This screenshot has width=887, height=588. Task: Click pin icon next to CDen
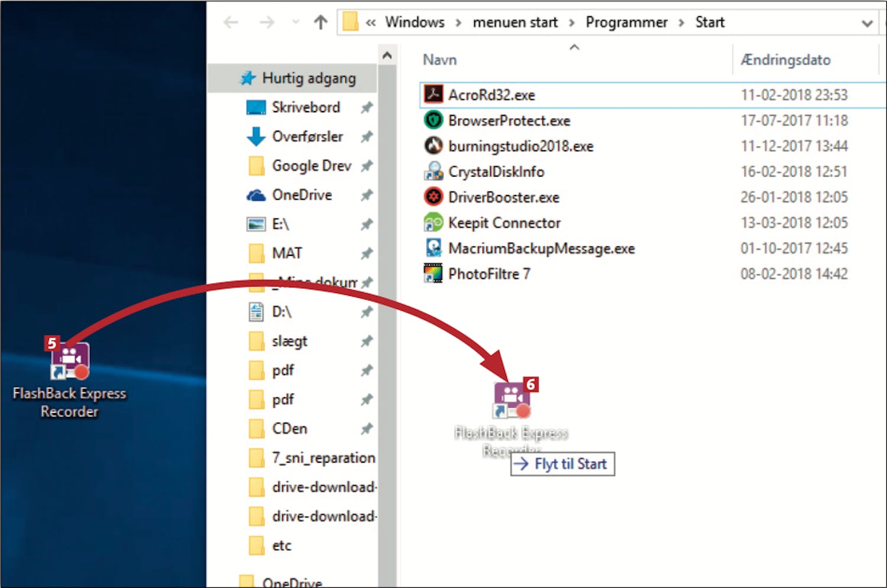click(367, 428)
